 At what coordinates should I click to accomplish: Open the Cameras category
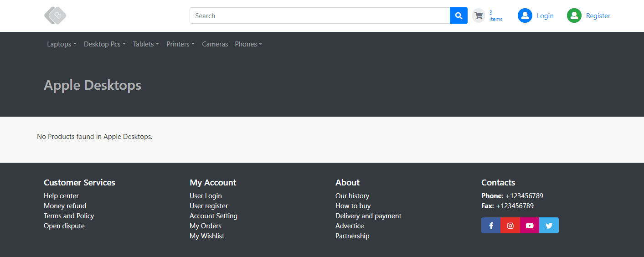coord(215,44)
